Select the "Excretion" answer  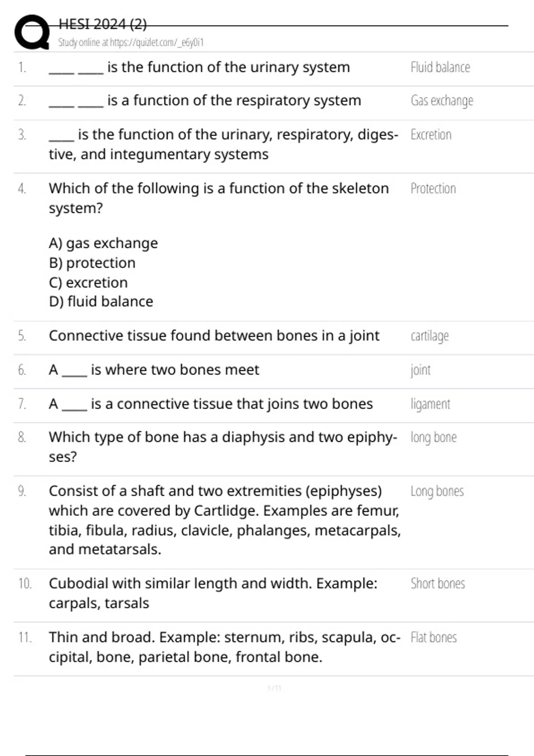point(431,135)
